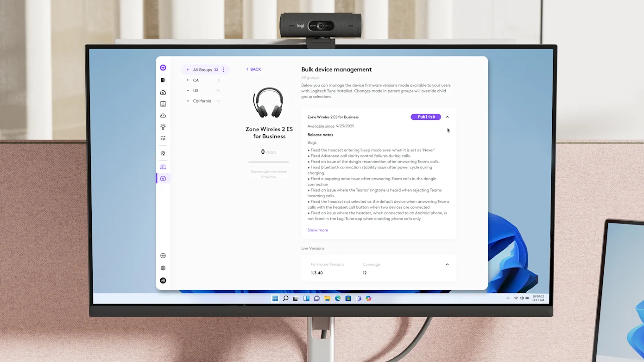Open the feedback icon near the sidebar bottom
Screen dimensions: 644x362
[163, 255]
